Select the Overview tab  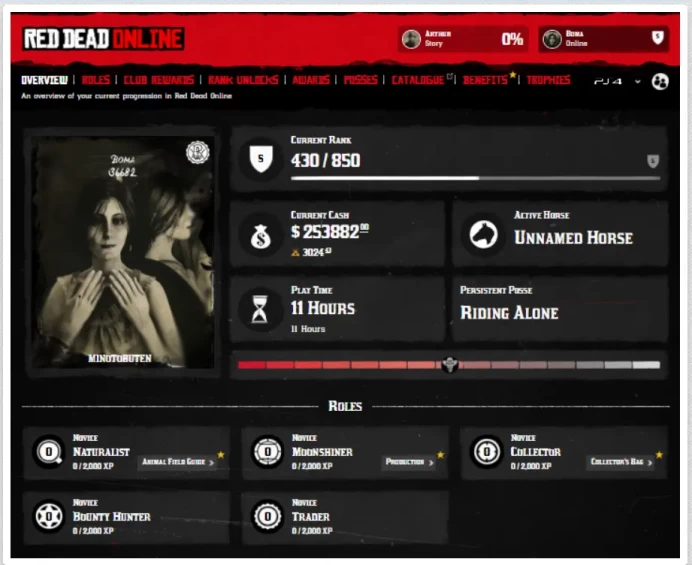coord(45,80)
